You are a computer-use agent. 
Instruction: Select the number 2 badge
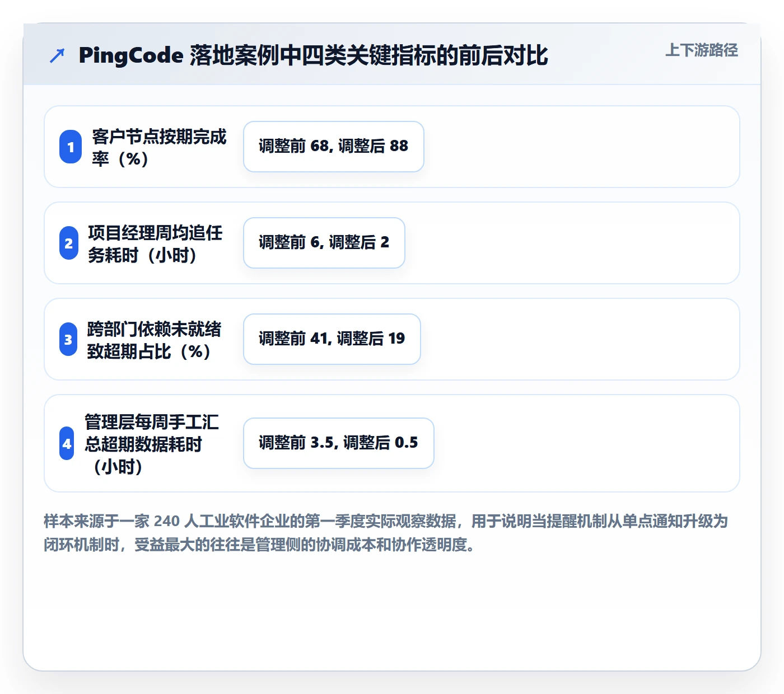coord(69,243)
